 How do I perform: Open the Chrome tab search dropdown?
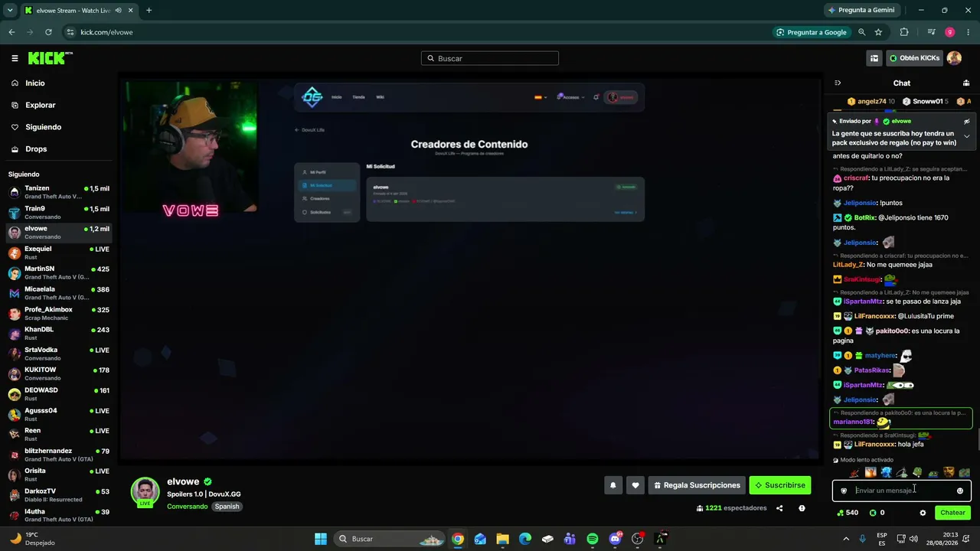pyautogui.click(x=10, y=10)
